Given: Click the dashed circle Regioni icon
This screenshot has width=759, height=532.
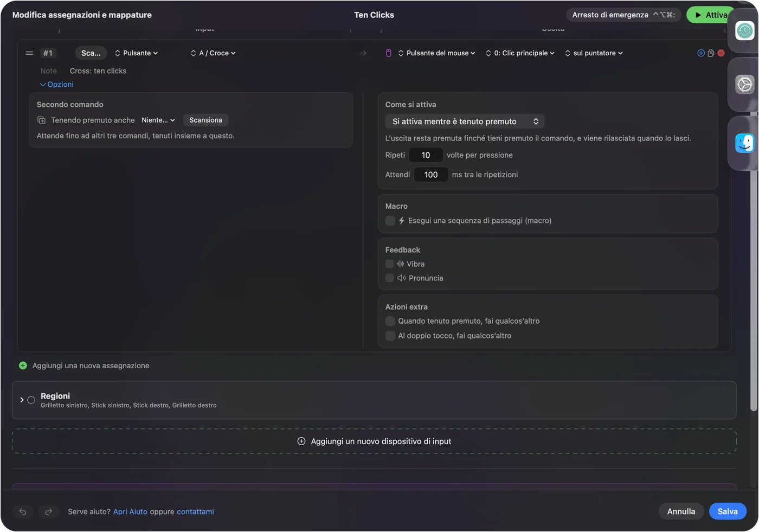Looking at the screenshot, I should [31, 400].
